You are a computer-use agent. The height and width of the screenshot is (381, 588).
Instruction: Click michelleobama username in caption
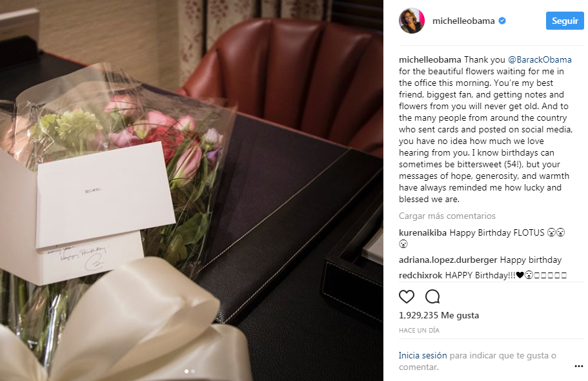coord(430,59)
